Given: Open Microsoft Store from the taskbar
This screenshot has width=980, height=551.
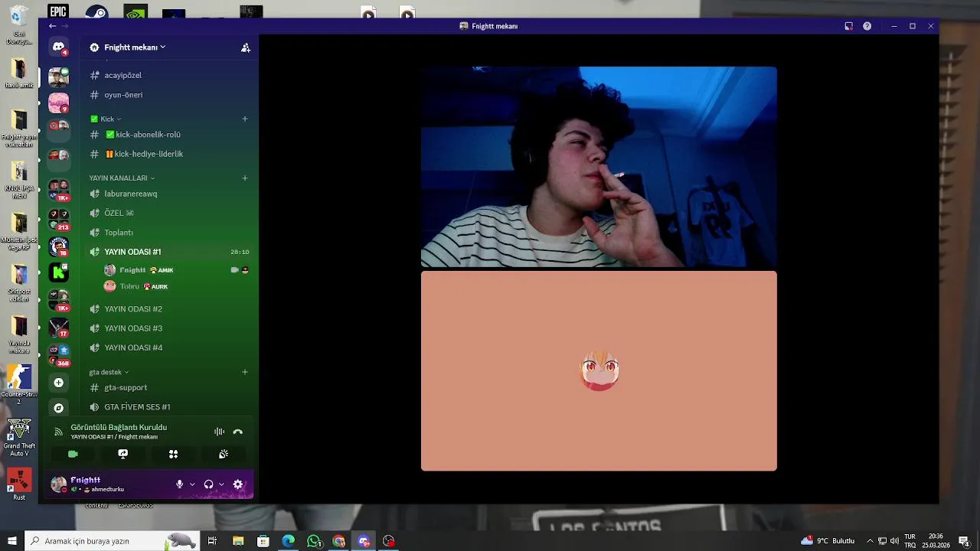Looking at the screenshot, I should [x=263, y=541].
